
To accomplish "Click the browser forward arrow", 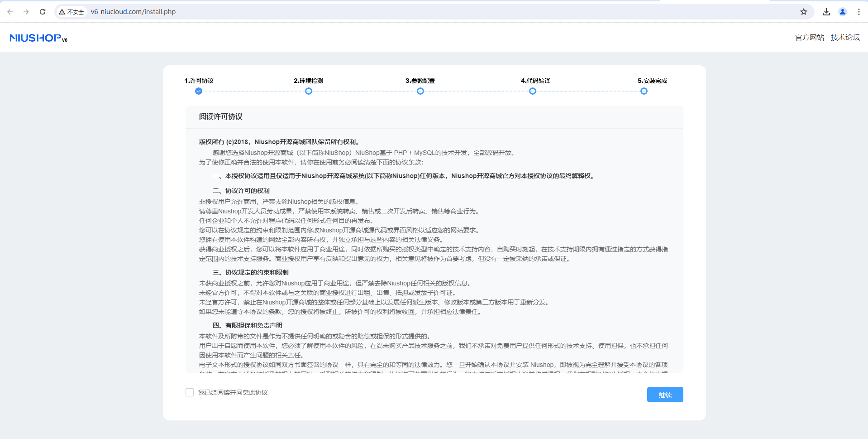I will pyautogui.click(x=26, y=12).
